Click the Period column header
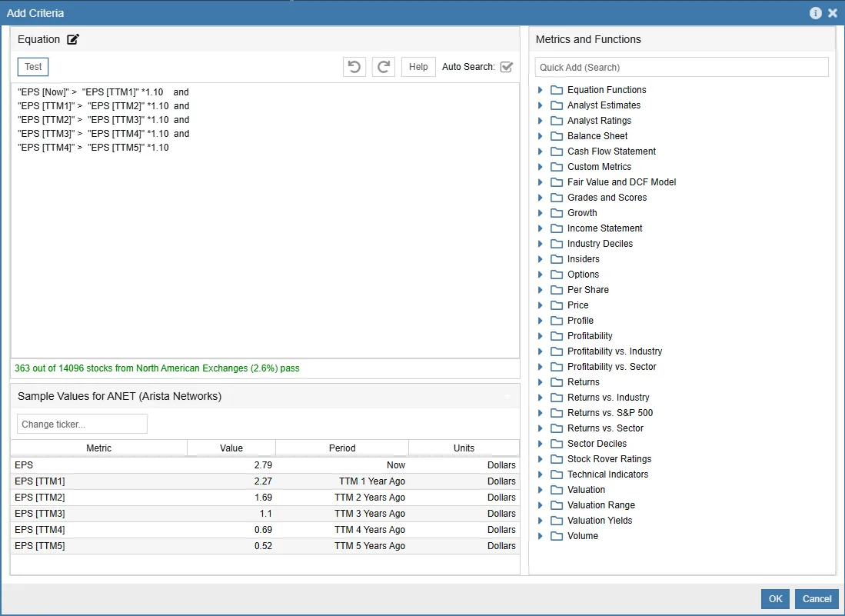 (x=342, y=448)
